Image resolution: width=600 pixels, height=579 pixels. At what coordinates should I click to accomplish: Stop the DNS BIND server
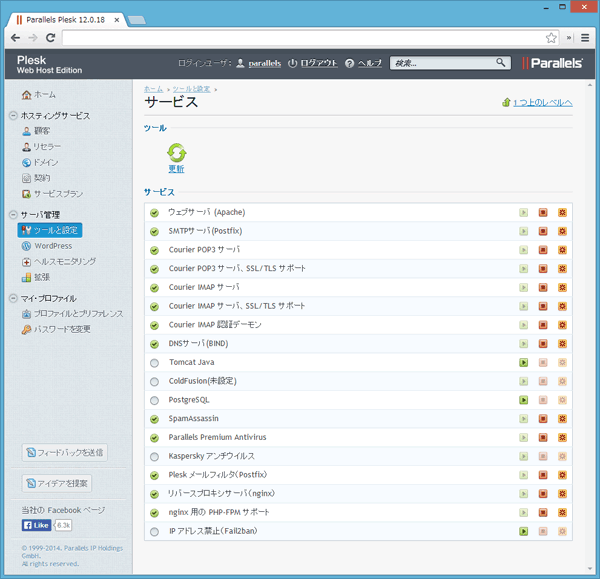click(x=543, y=344)
